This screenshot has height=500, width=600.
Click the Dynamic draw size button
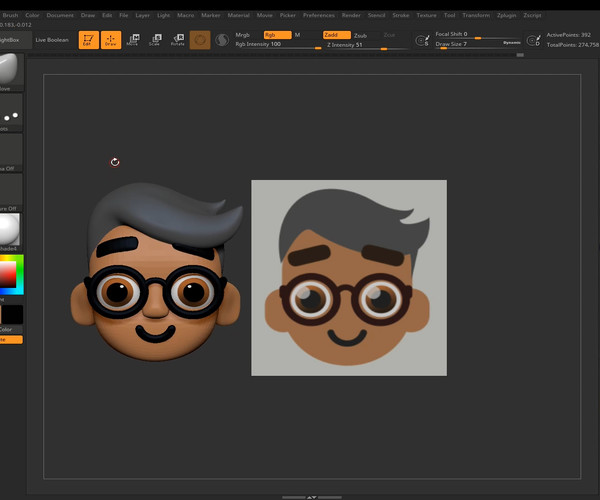click(x=511, y=44)
